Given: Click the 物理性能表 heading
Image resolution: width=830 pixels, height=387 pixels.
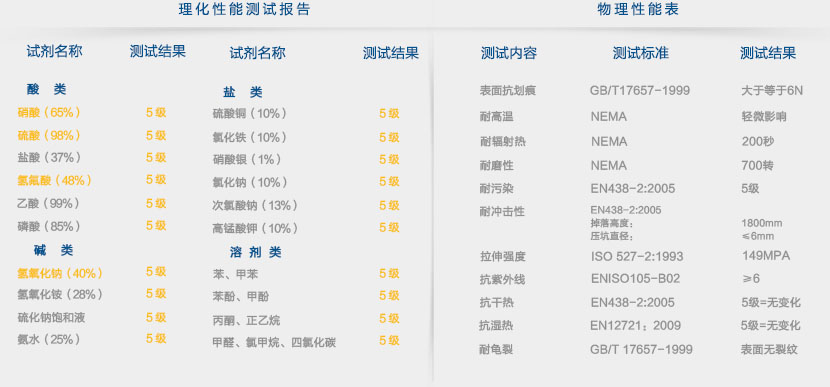Looking at the screenshot, I should coord(638,10).
